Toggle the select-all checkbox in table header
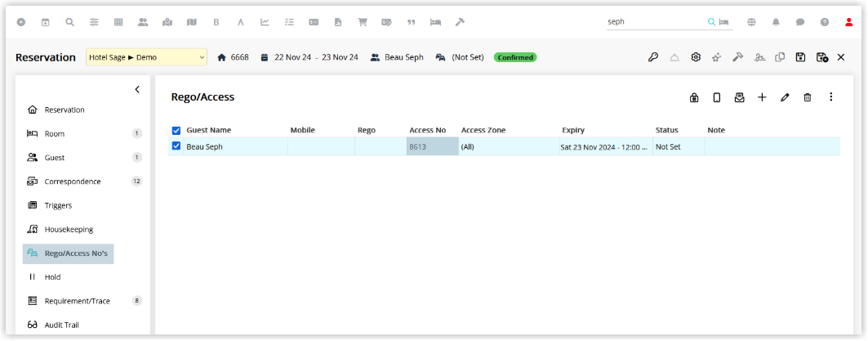The width and height of the screenshot is (868, 341). (176, 131)
